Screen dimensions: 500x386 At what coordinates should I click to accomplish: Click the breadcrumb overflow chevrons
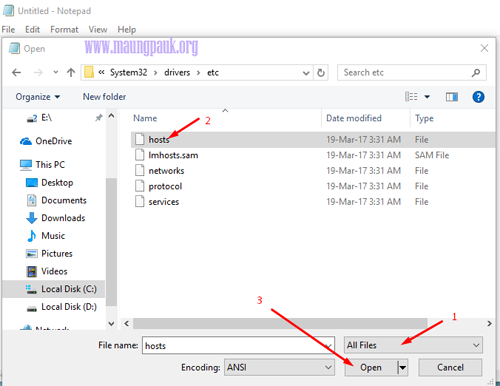point(102,72)
